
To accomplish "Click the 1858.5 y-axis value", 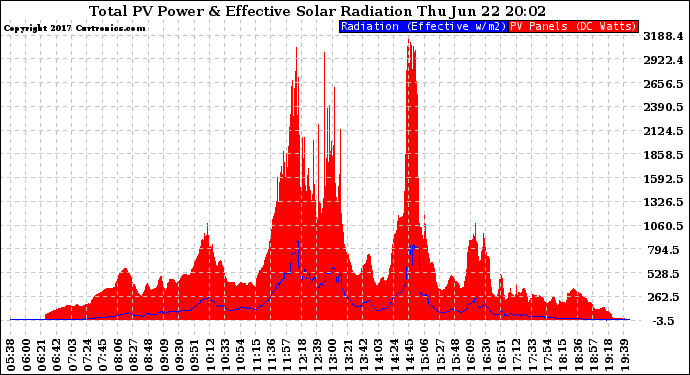I will 663,155.
